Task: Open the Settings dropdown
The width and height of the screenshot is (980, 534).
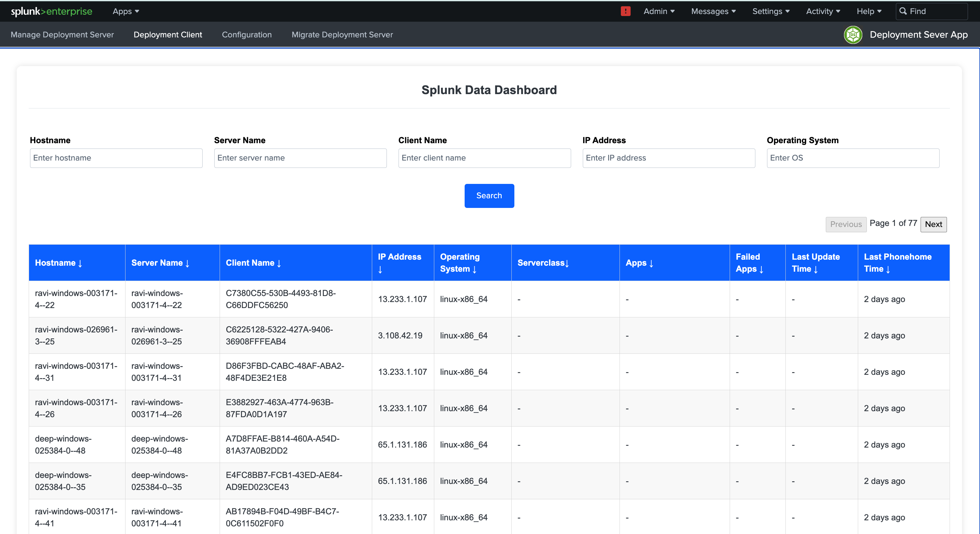Action: point(771,11)
